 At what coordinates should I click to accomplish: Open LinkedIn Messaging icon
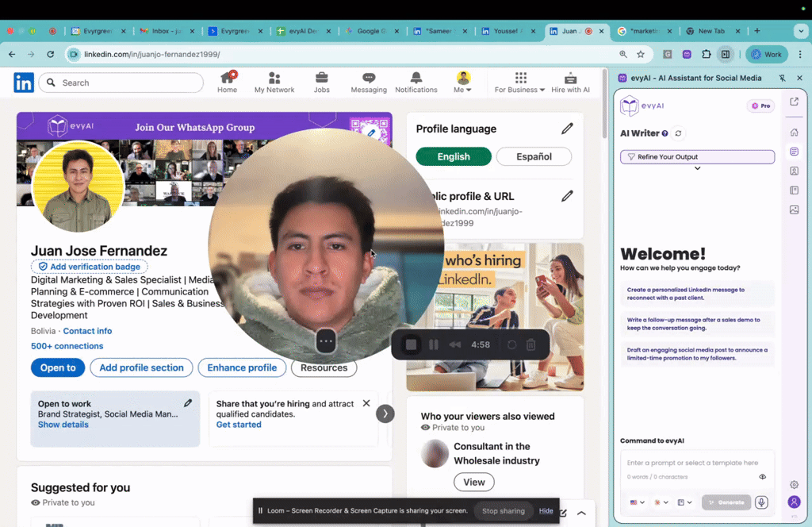pos(369,83)
